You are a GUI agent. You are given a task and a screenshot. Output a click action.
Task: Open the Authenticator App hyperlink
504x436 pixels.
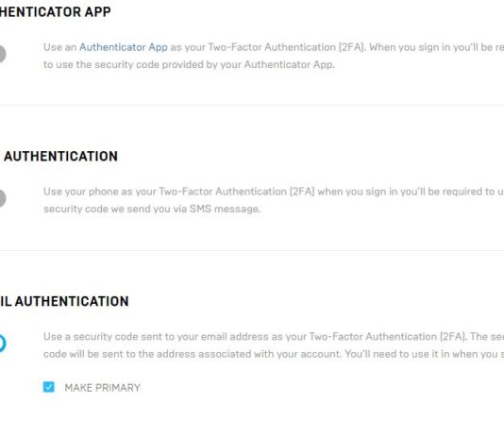[124, 47]
